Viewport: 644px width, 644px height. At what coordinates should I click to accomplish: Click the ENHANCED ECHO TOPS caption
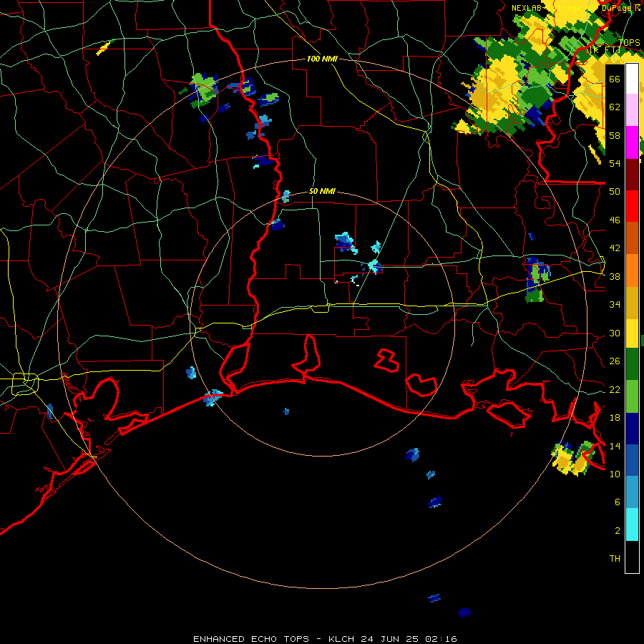[x=251, y=639]
